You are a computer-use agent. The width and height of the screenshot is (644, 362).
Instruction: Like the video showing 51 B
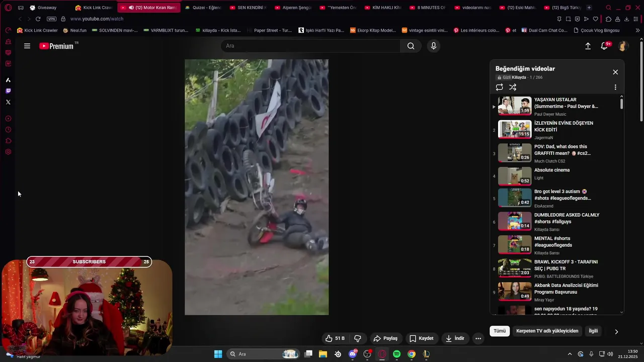point(335,338)
